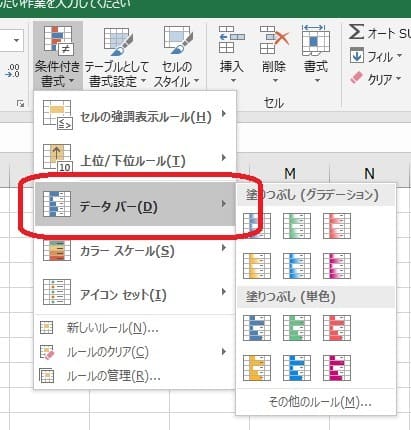Screen dimensions: 411x430
Task: Open the number group dialog launcher
Action: pos(21,104)
